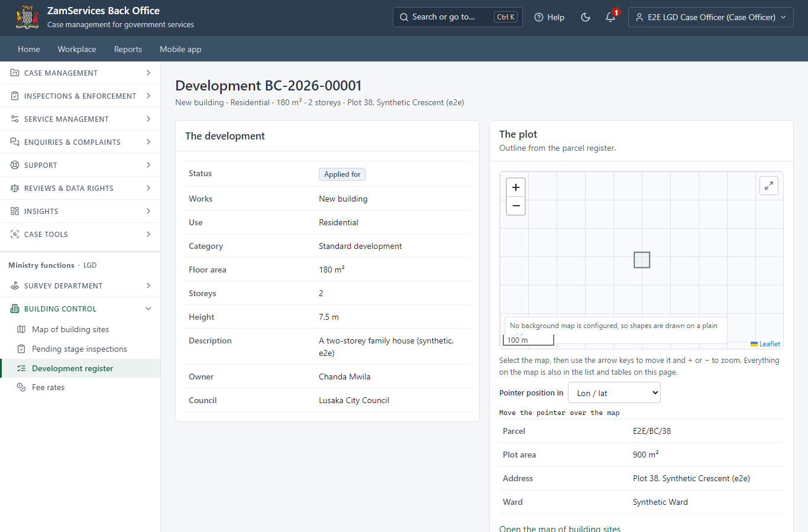Click the search magnifier icon
The image size is (808, 532).
[404, 17]
